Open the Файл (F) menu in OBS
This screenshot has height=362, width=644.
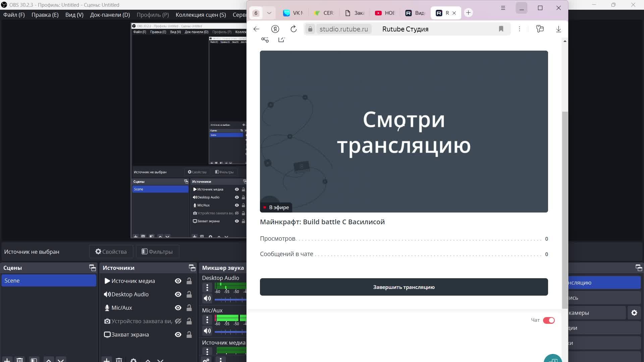14,15
